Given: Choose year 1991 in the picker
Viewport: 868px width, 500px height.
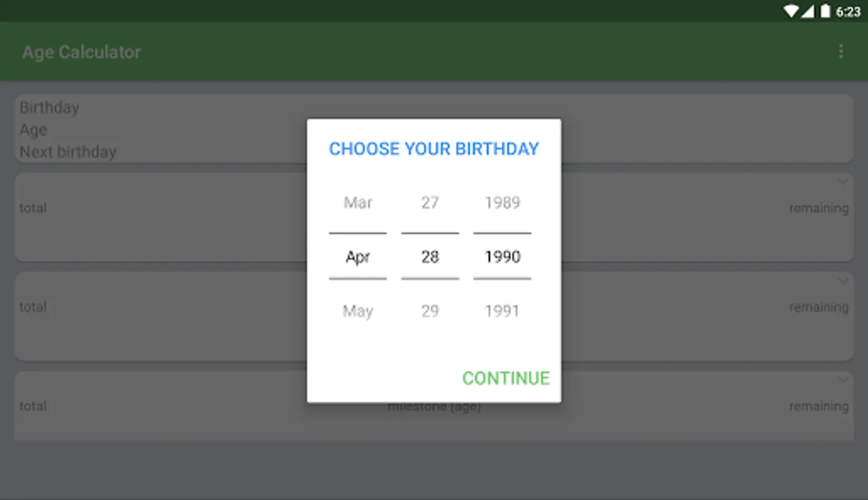Looking at the screenshot, I should tap(502, 311).
